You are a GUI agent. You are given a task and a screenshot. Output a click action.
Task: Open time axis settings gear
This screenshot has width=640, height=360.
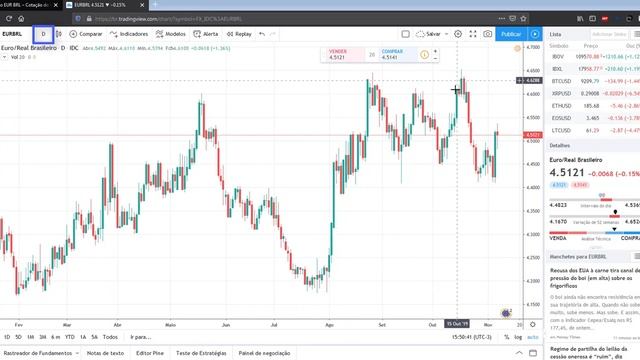point(533,324)
